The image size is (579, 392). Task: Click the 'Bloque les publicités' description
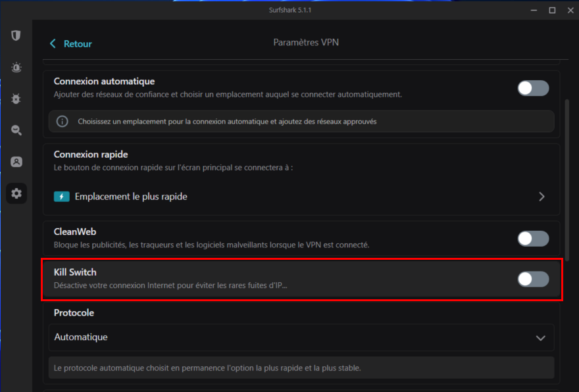[x=212, y=245]
